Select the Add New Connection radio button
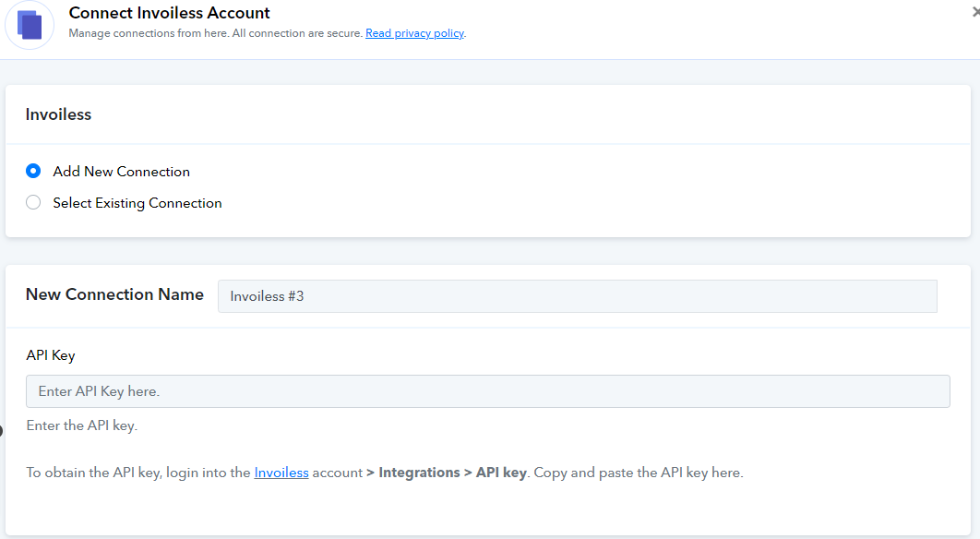980x539 pixels. point(33,171)
